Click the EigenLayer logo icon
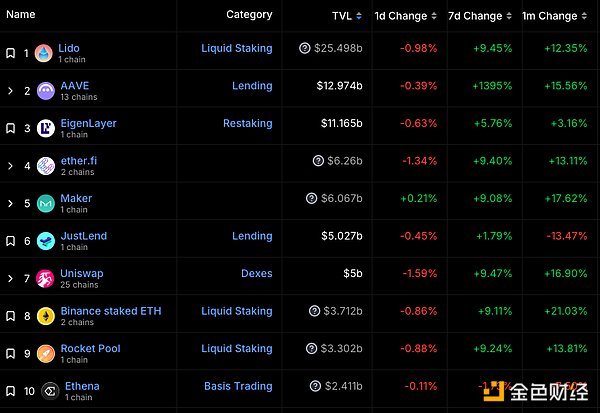The height and width of the screenshot is (413, 600). (45, 128)
